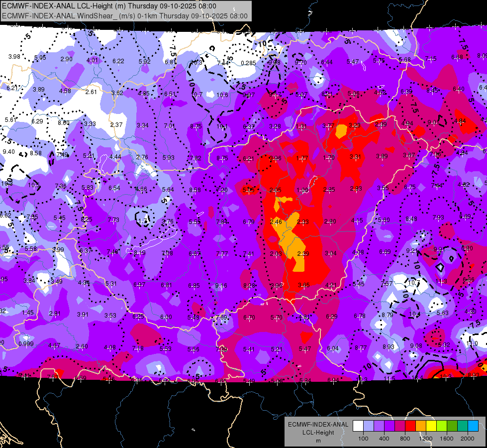487x448 pixels.
Task: Click the wind shear value '11.0'
Action: pyautogui.click(x=472, y=343)
